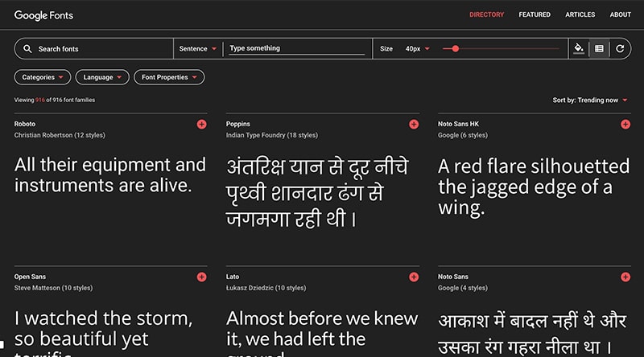Viewport: 644px width, 357px height.
Task: Add Open Sans with the plus icon
Action: click(x=202, y=277)
